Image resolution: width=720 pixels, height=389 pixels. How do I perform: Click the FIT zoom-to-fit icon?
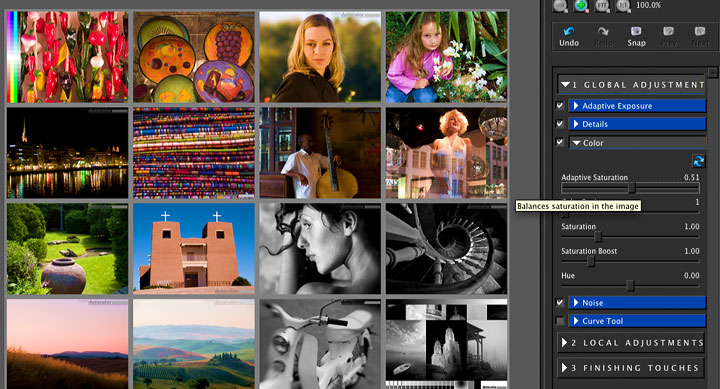[602, 6]
